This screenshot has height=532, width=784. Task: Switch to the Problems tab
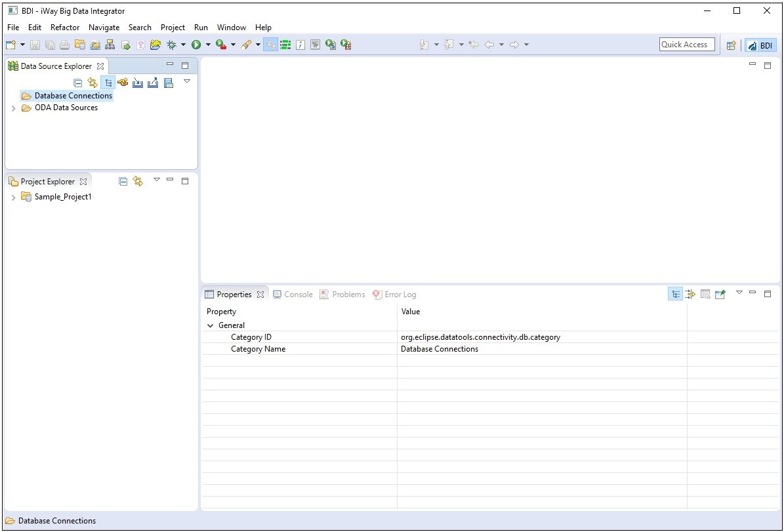click(x=342, y=295)
